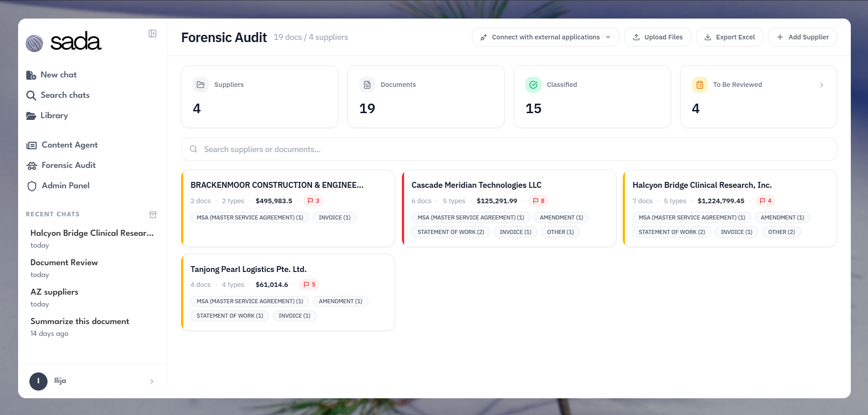The image size is (868, 415).
Task: Click the $495,983.5 amount on Brackenmoor card
Action: (x=274, y=201)
